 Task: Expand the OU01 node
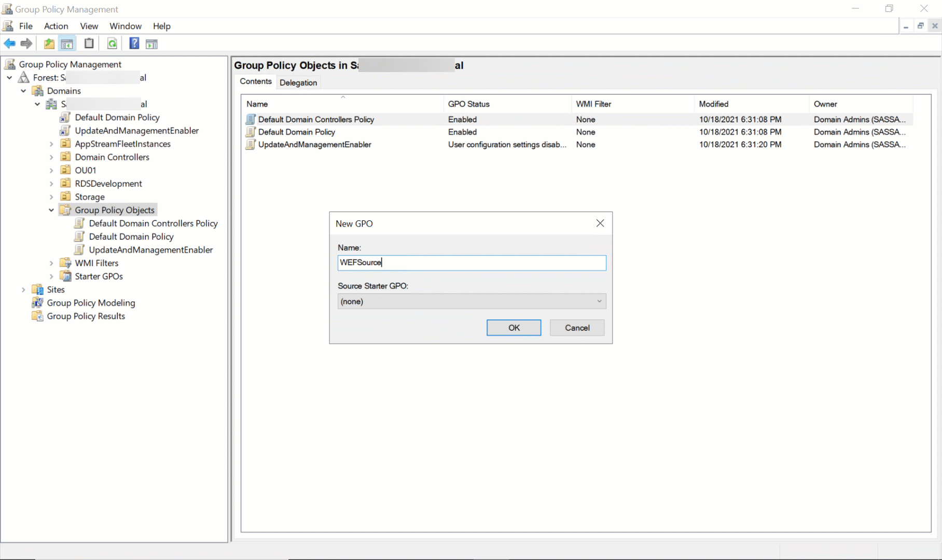pyautogui.click(x=51, y=170)
